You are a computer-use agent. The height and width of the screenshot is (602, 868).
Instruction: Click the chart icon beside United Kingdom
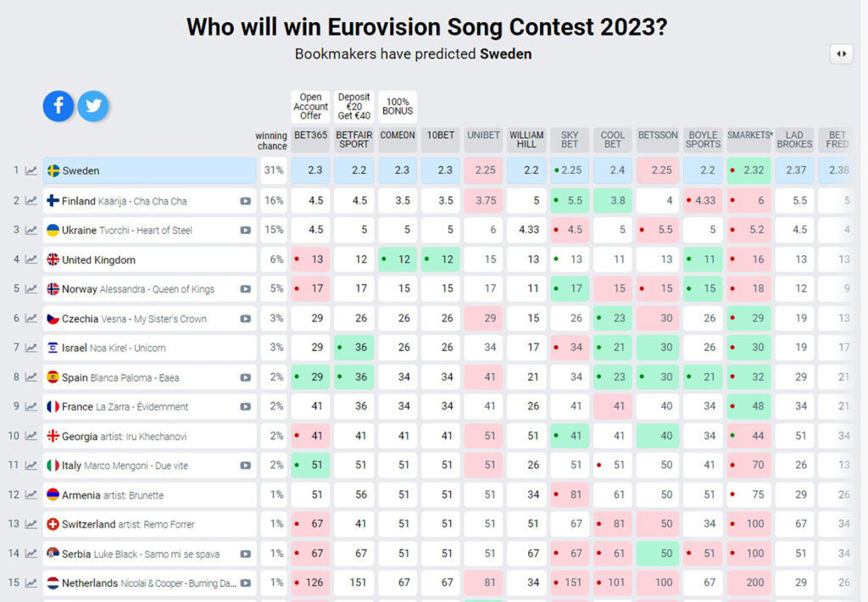tap(31, 259)
